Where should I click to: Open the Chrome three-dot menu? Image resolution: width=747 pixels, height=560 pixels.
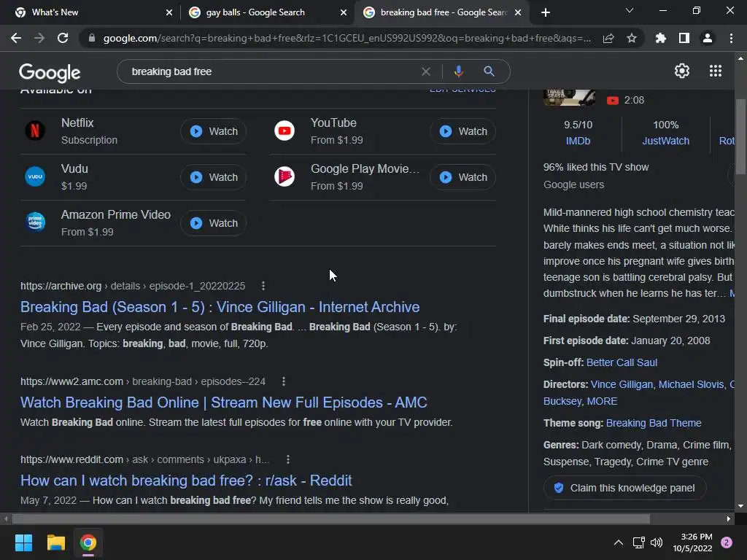[731, 38]
